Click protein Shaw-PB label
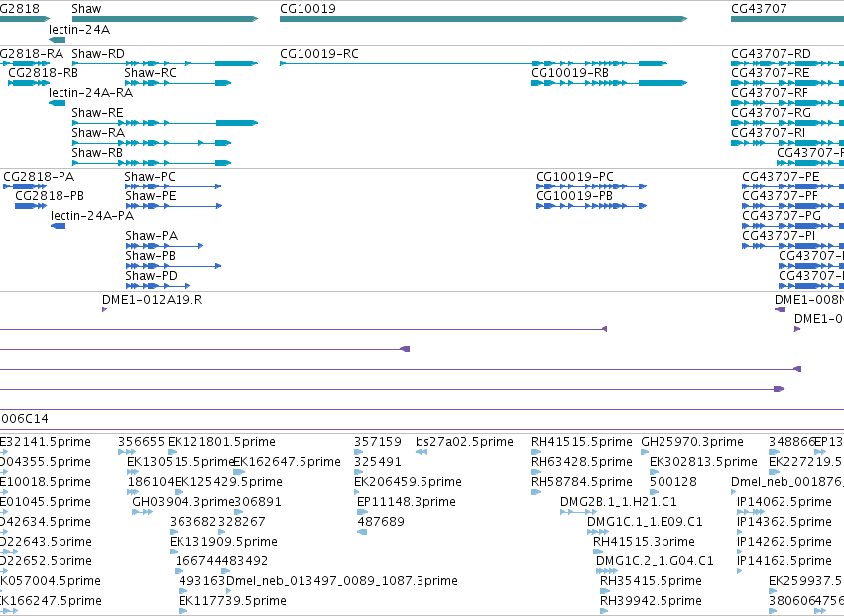Image resolution: width=844 pixels, height=616 pixels. (x=150, y=256)
